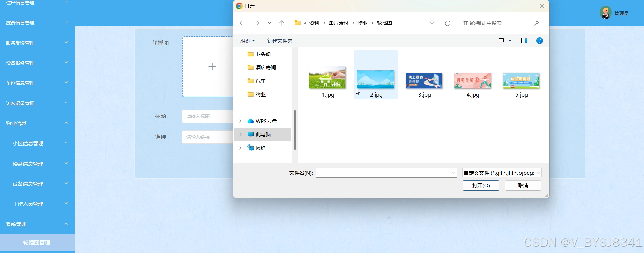Image resolution: width=644 pixels, height=253 pixels.
Task: Go forward in the file dialog
Action: (257, 23)
